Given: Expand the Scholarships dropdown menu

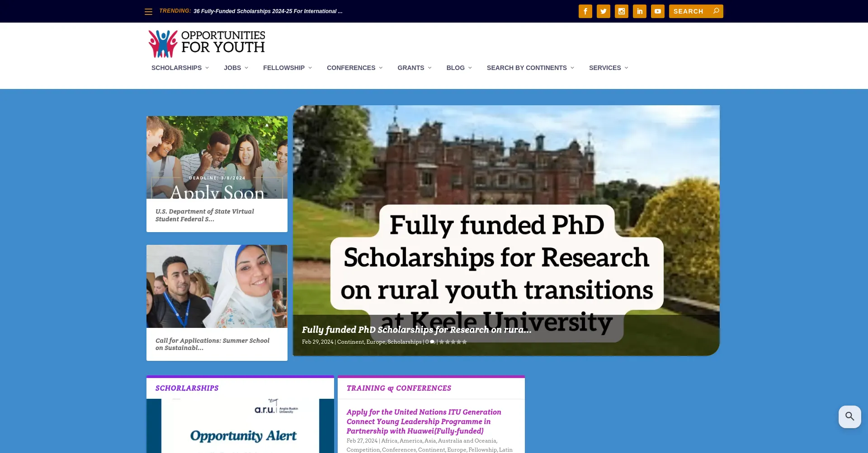Looking at the screenshot, I should 180,68.
